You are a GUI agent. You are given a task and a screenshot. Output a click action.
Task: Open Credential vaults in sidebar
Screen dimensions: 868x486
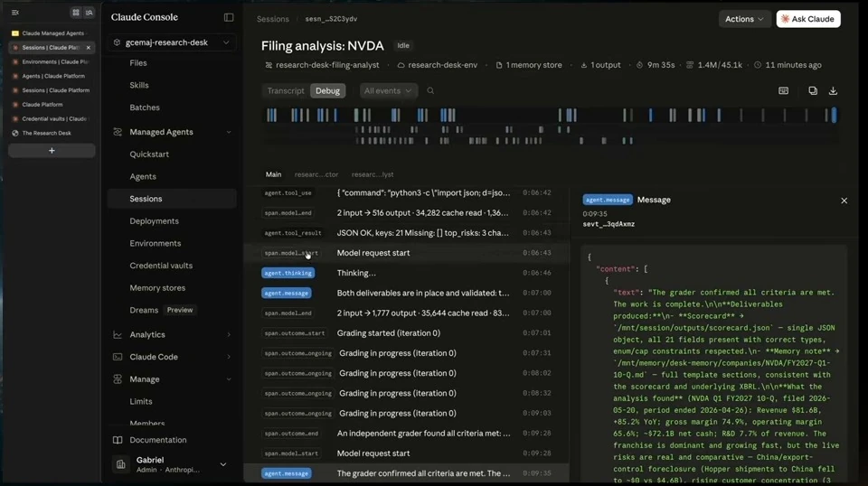(x=161, y=266)
